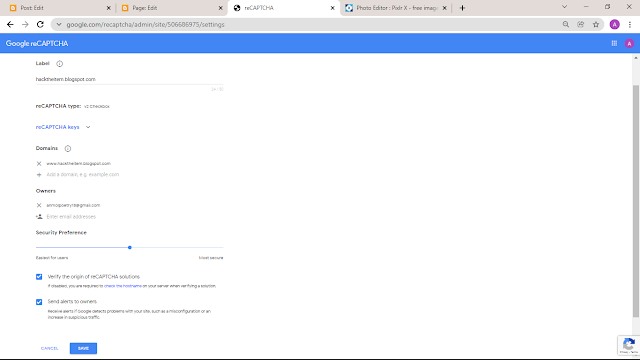Close the reCAPTCHA tab

pos(332,8)
